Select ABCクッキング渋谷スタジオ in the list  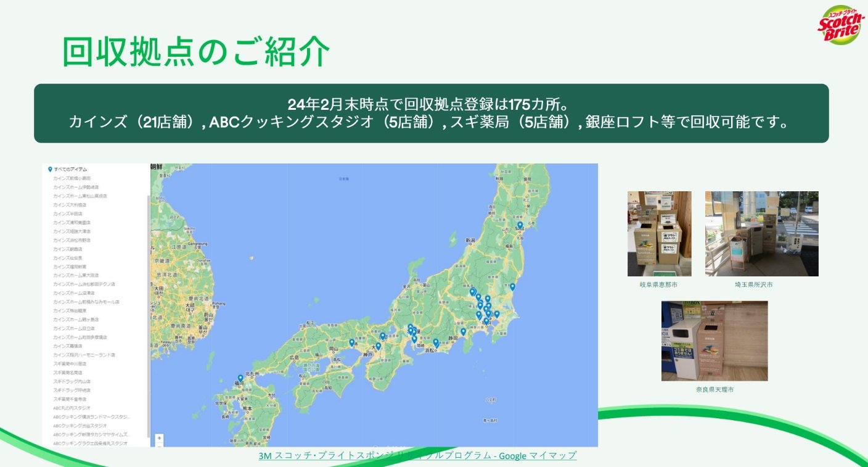click(80, 426)
